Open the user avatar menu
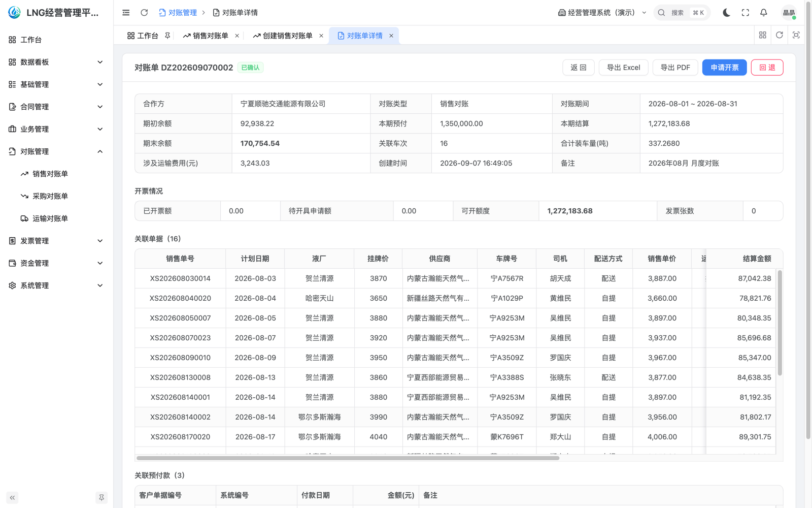The width and height of the screenshot is (812, 508). (789, 13)
